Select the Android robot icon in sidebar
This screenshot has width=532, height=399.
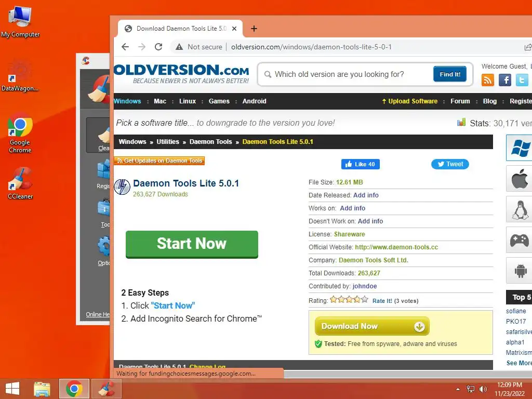(x=520, y=270)
